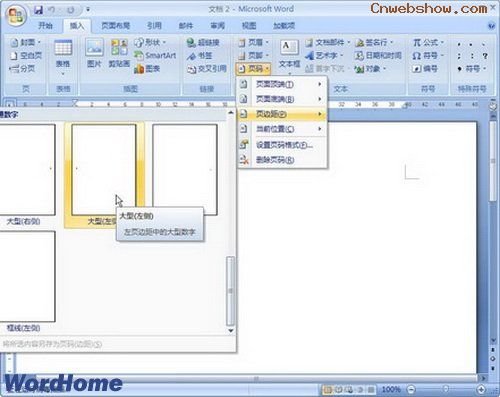This screenshot has width=500, height=397.
Task: Click the 图片 picture icon
Action: click(x=94, y=53)
